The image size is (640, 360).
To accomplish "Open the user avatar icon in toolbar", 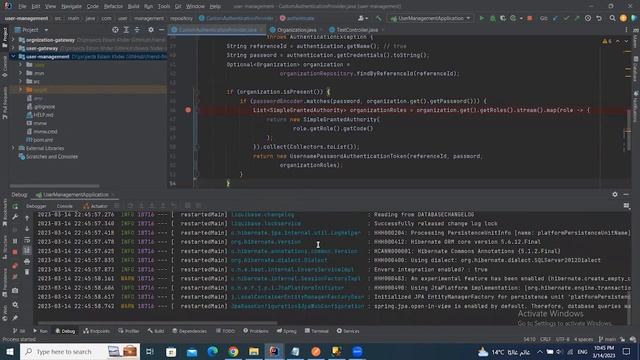I will pyautogui.click(x=362, y=18).
